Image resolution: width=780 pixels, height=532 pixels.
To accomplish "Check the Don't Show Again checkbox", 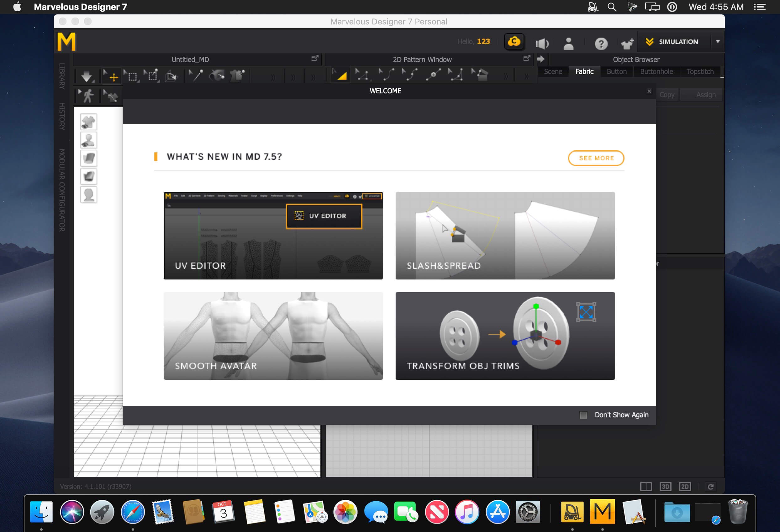I will [x=583, y=415].
